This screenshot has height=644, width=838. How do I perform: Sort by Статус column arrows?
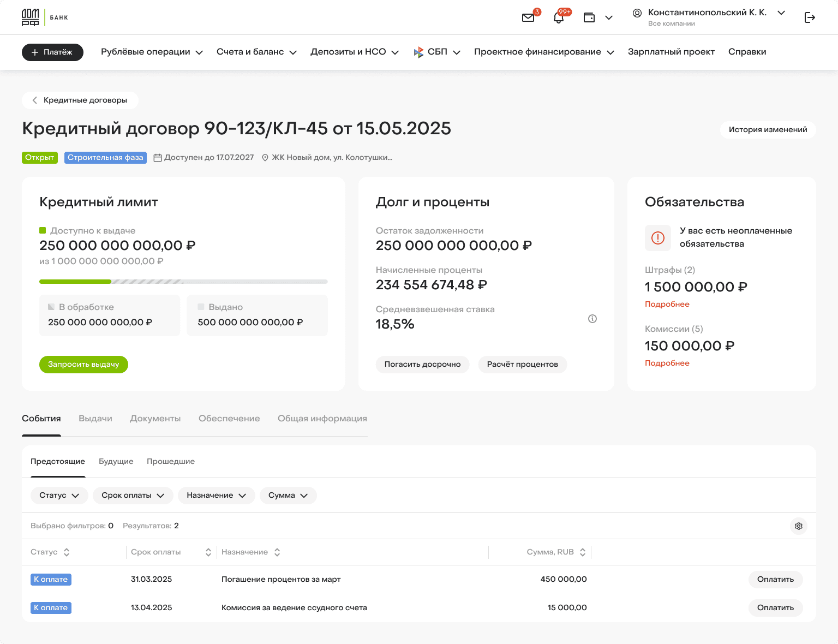point(67,552)
